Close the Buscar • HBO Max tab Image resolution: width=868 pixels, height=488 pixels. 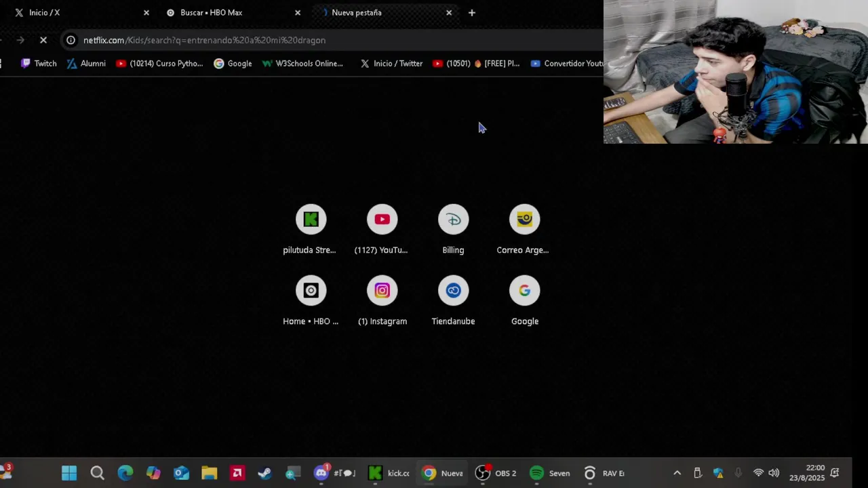[297, 12]
